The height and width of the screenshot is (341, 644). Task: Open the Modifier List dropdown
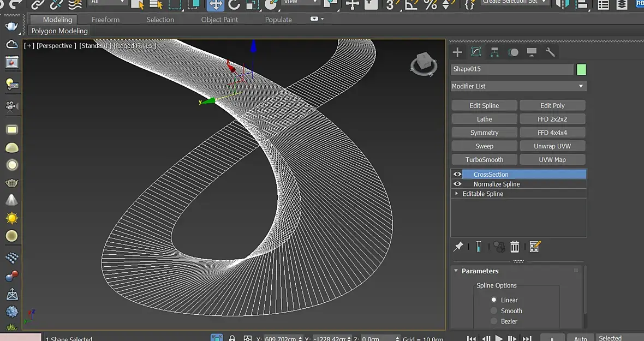[x=518, y=86]
